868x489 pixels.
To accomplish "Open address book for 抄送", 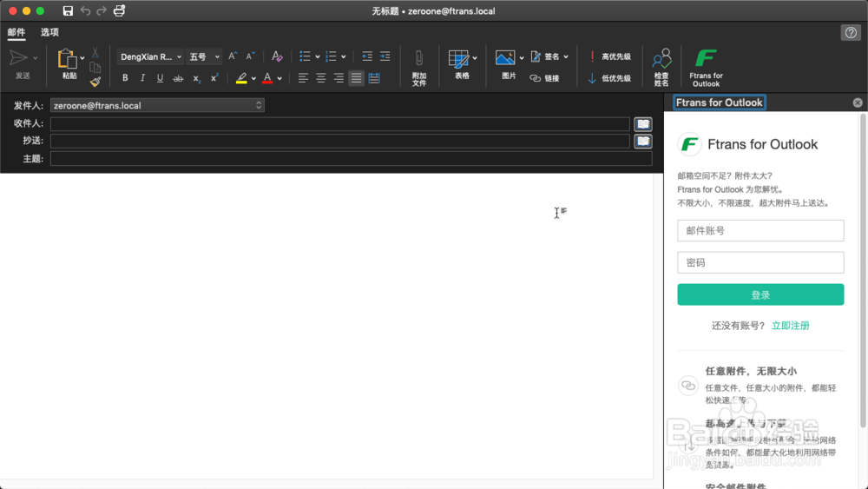I will (x=642, y=142).
